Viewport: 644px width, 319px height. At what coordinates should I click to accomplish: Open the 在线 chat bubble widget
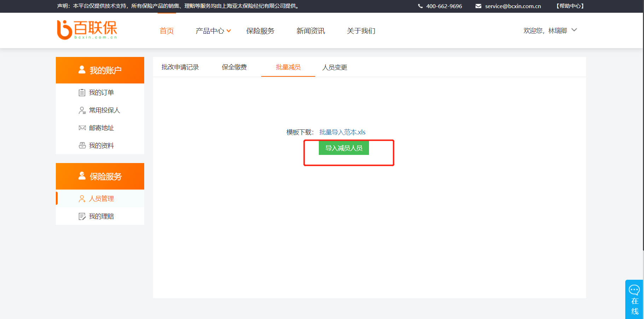[x=634, y=299]
